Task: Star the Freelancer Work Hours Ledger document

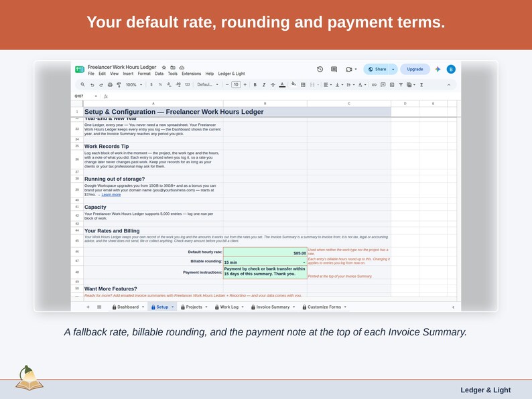Action: [164, 68]
